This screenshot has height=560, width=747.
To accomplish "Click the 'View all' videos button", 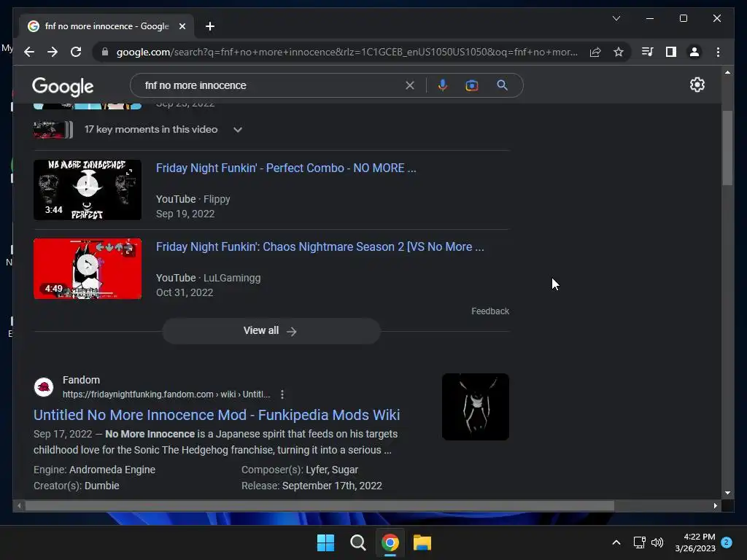I will point(271,330).
